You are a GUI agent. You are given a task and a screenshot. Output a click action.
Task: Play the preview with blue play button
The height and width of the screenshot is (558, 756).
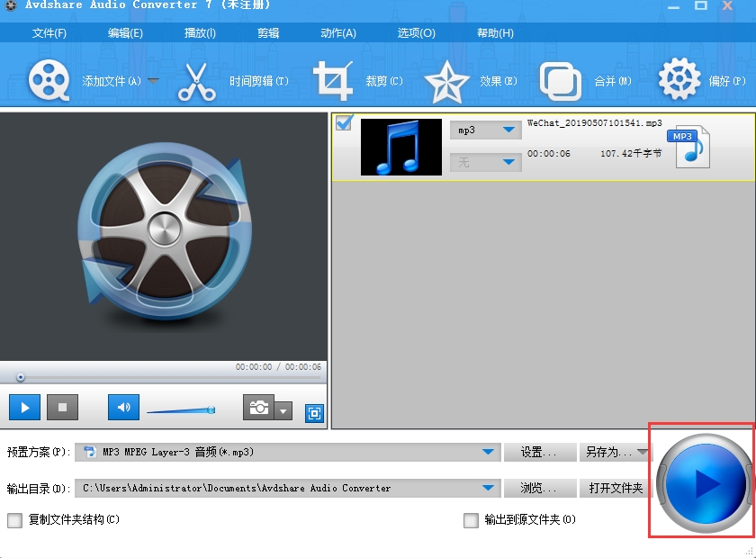pos(24,408)
